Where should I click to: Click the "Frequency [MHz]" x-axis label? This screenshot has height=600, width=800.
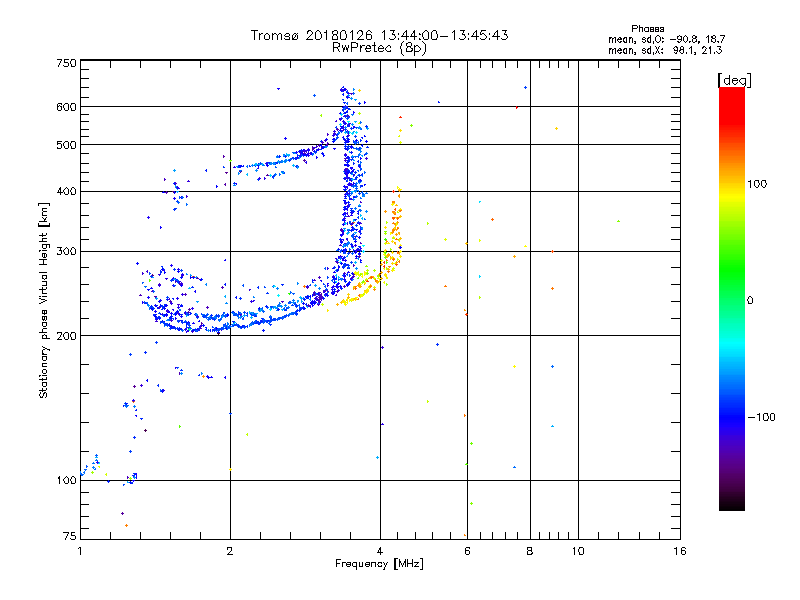pos(379,564)
